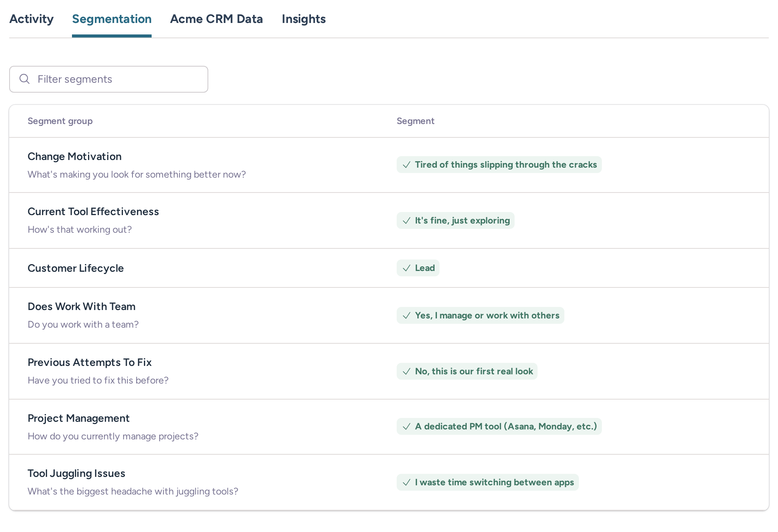Click 'No, this is our first real look' tag
778x532 pixels.
click(x=467, y=371)
